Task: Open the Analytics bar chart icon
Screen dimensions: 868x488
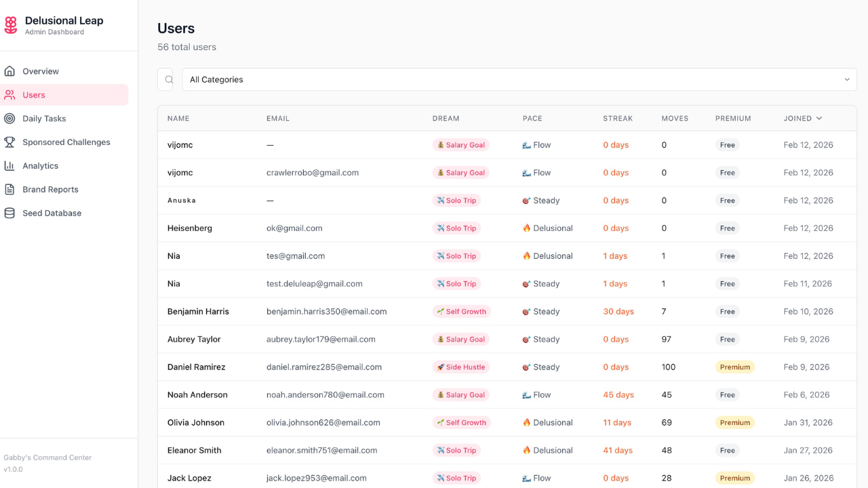Action: [x=9, y=166]
